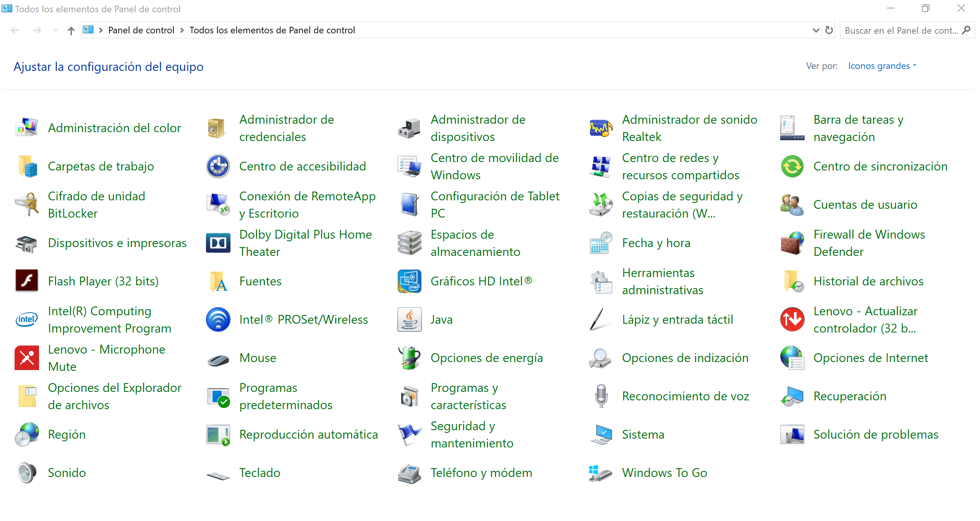Open the Lenovo Microphone Mute icon
The height and width of the screenshot is (521, 980).
[26, 358]
